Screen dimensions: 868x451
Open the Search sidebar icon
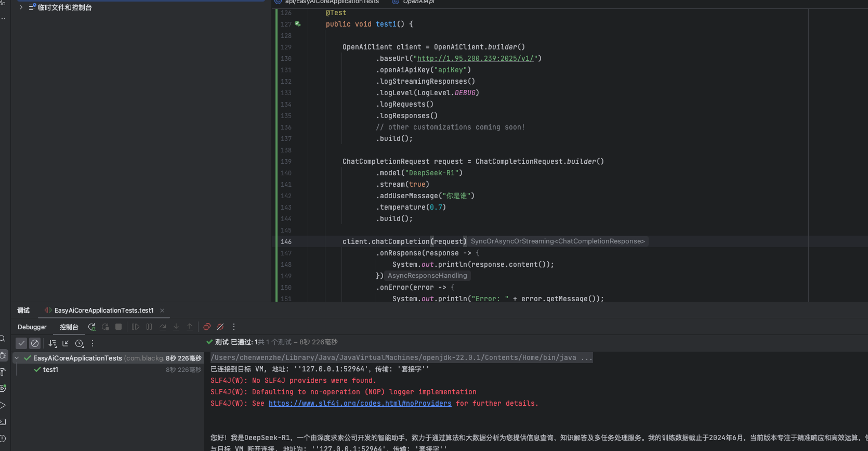point(3,339)
